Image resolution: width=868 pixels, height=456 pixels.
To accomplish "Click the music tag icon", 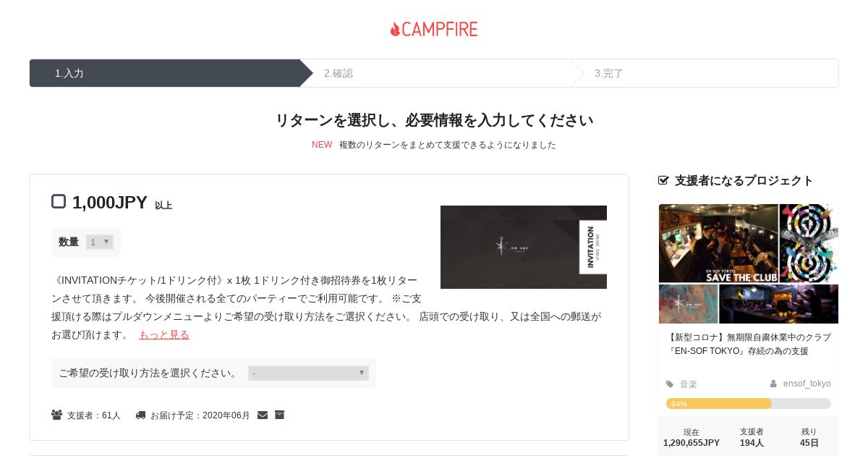I will click(670, 384).
